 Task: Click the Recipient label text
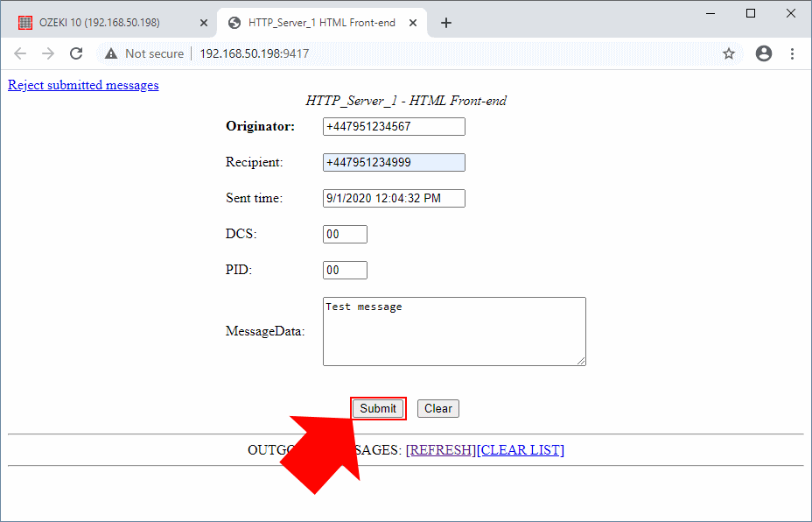click(x=255, y=162)
